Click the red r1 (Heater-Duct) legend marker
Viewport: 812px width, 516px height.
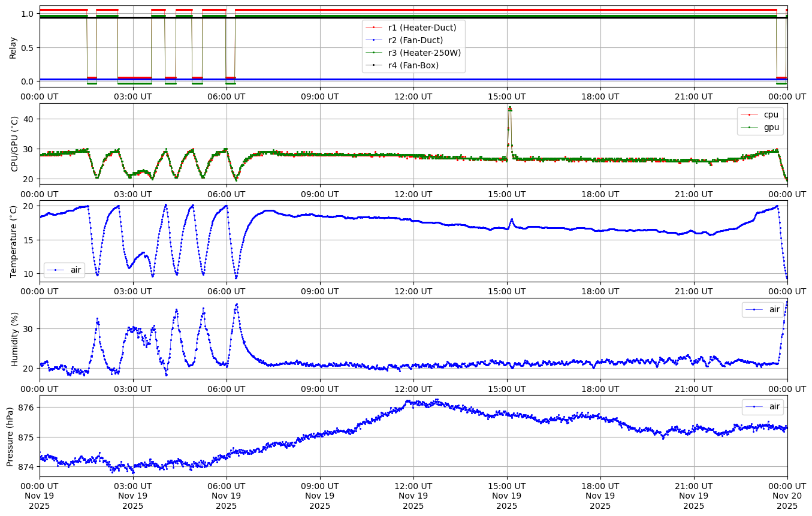(x=374, y=28)
